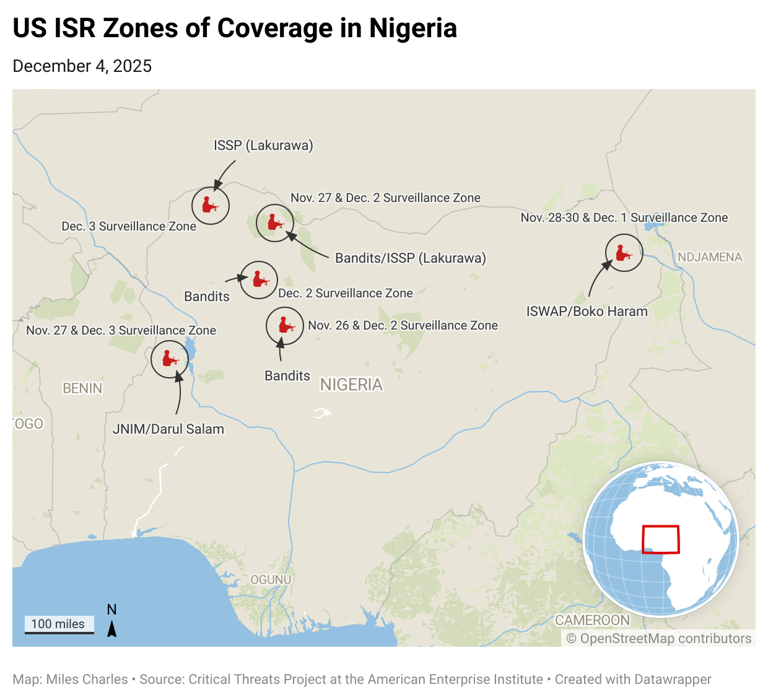
Task: Select the CAMEROON country label
Action: click(592, 620)
